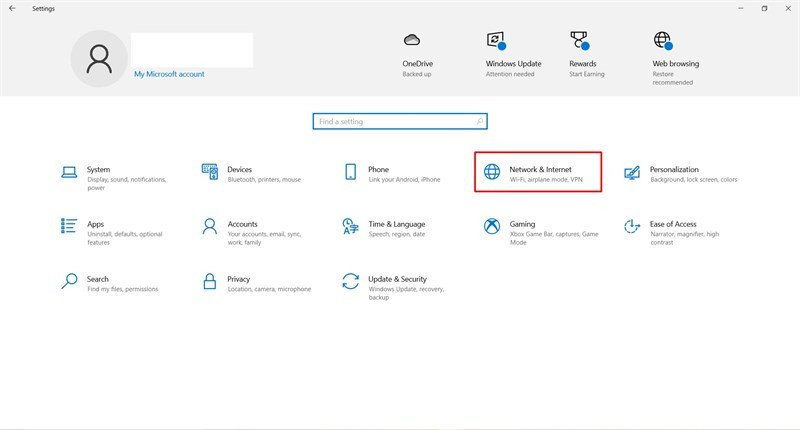Click 'Restore recommended' under Web browsing
800x430 pixels.
672,78
